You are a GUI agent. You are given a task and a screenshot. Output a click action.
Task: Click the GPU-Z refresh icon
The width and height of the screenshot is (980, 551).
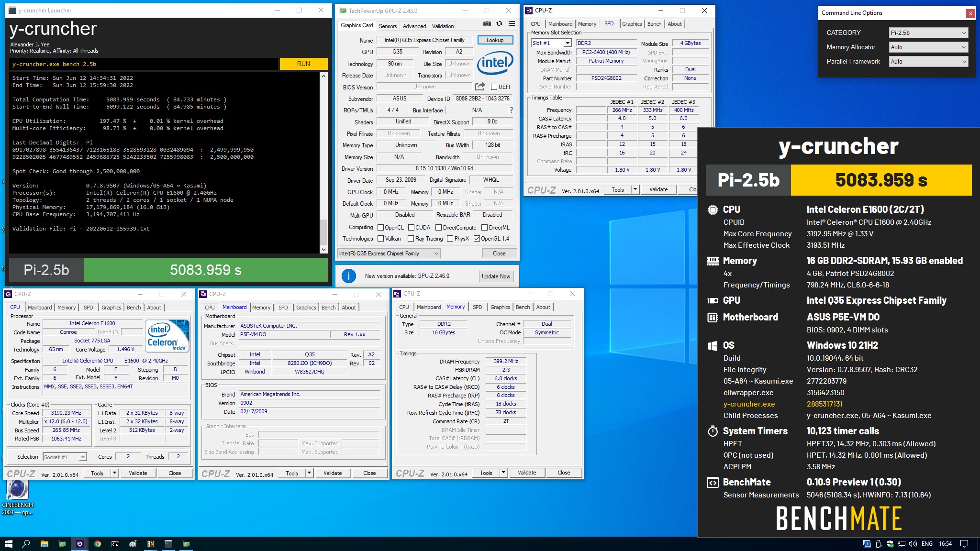pos(499,23)
